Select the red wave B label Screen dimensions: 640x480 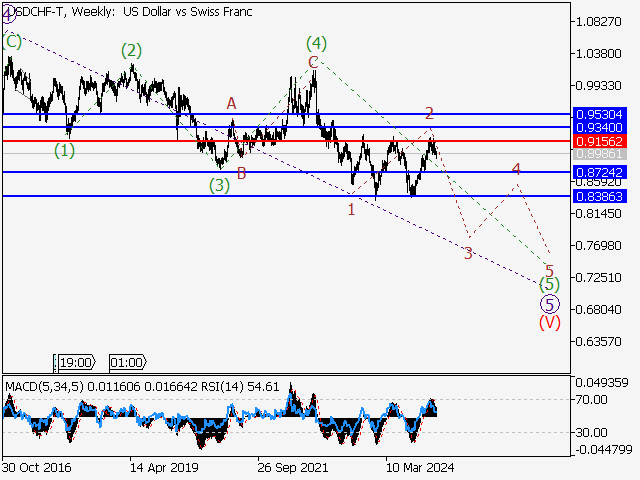pos(241,173)
